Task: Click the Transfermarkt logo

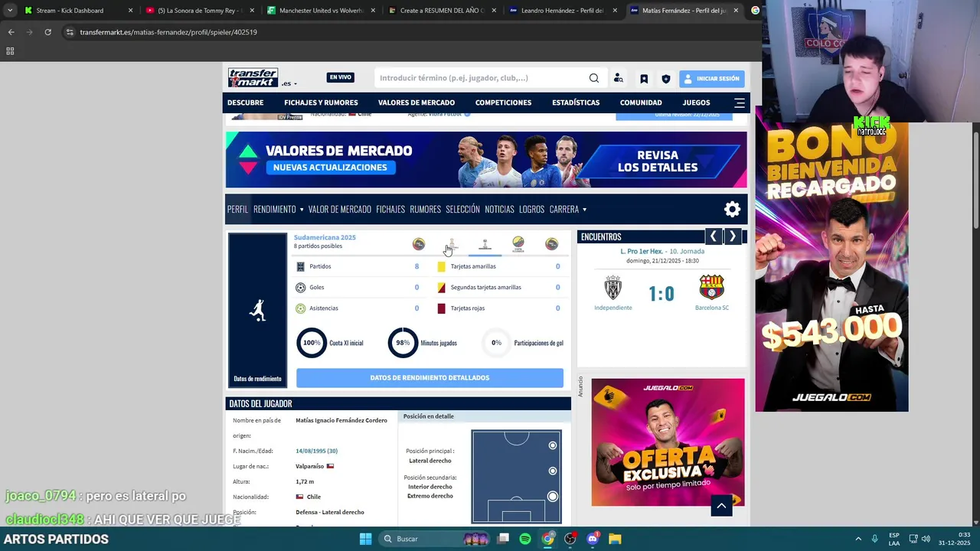Action: coord(253,77)
